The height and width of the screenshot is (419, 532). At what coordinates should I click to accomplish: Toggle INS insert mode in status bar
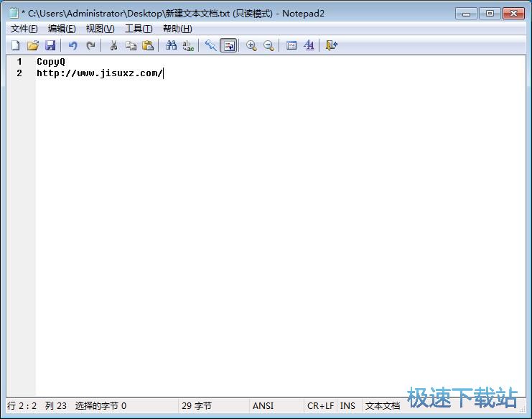(x=347, y=406)
